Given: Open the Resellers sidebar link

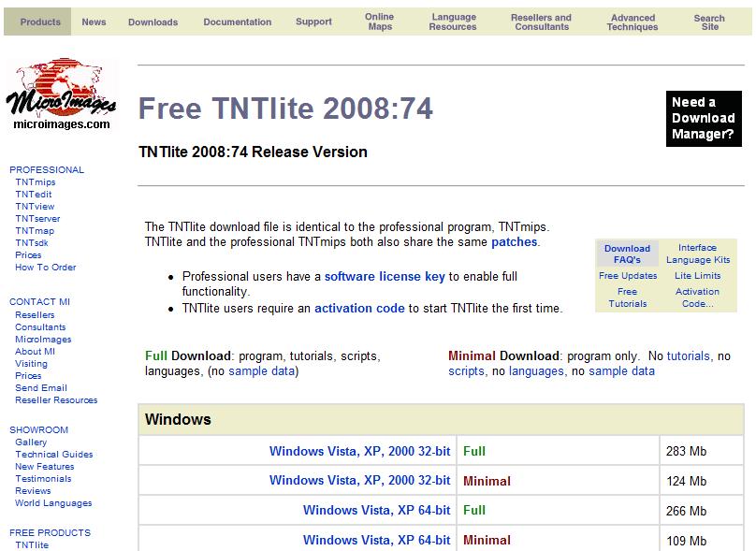Looking at the screenshot, I should [x=35, y=314].
